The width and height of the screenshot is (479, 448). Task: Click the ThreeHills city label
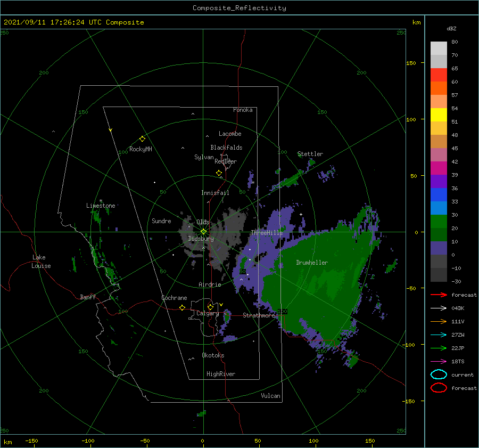click(267, 233)
